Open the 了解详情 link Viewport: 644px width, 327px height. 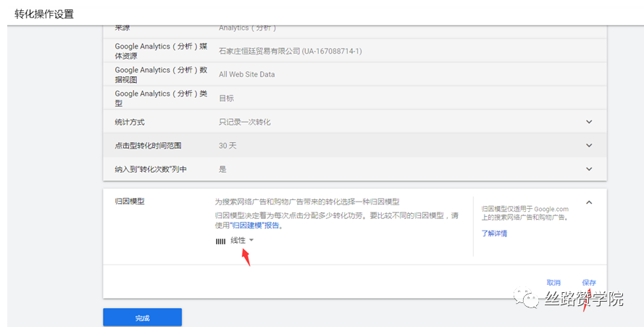point(494,233)
